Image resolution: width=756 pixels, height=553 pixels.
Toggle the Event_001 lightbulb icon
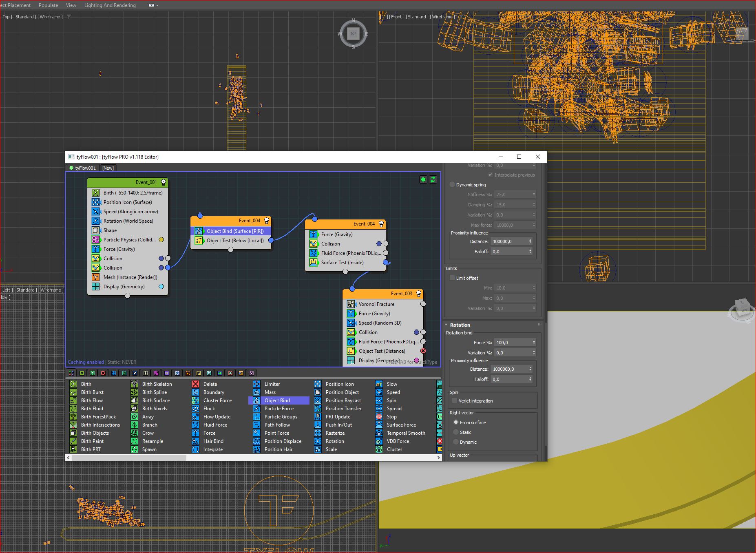click(164, 182)
